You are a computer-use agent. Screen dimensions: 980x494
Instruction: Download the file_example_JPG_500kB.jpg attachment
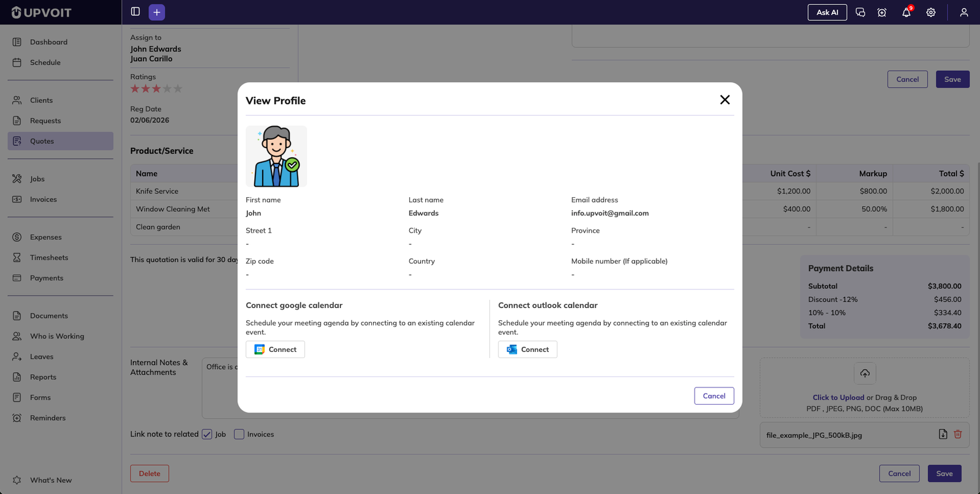(x=943, y=434)
